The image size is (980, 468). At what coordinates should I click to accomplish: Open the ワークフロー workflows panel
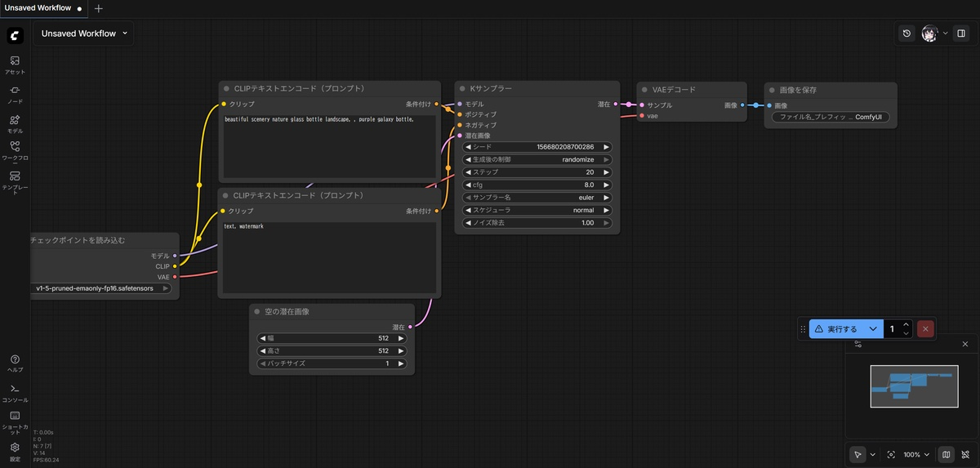tap(15, 150)
